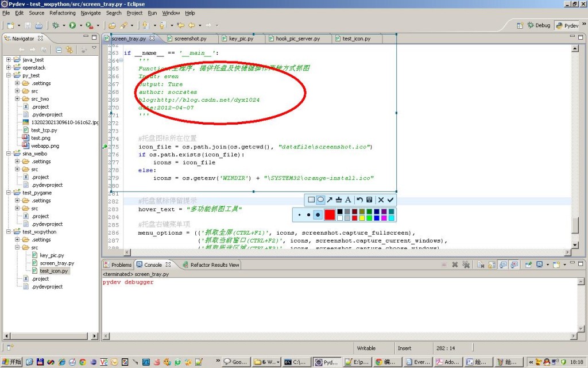Expand the openstack project
Image resolution: width=588 pixels, height=368 pixels.
[9, 67]
